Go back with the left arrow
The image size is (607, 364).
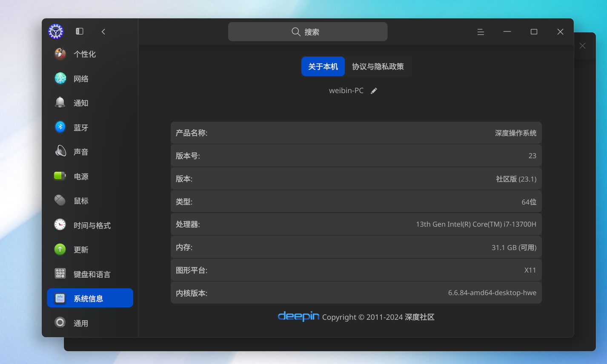coord(103,31)
